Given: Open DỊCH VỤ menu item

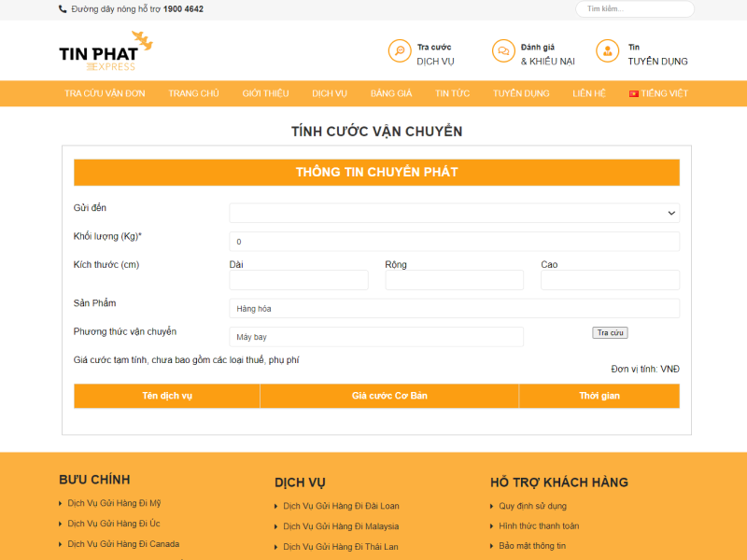Looking at the screenshot, I should click(330, 93).
